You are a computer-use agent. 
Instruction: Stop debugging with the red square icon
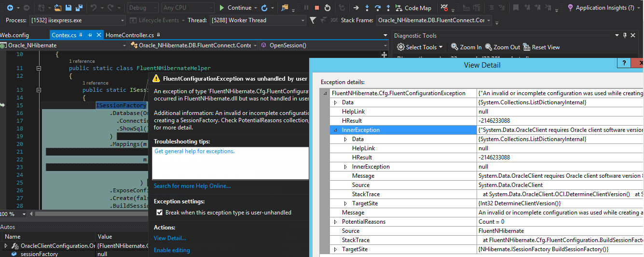pos(317,8)
